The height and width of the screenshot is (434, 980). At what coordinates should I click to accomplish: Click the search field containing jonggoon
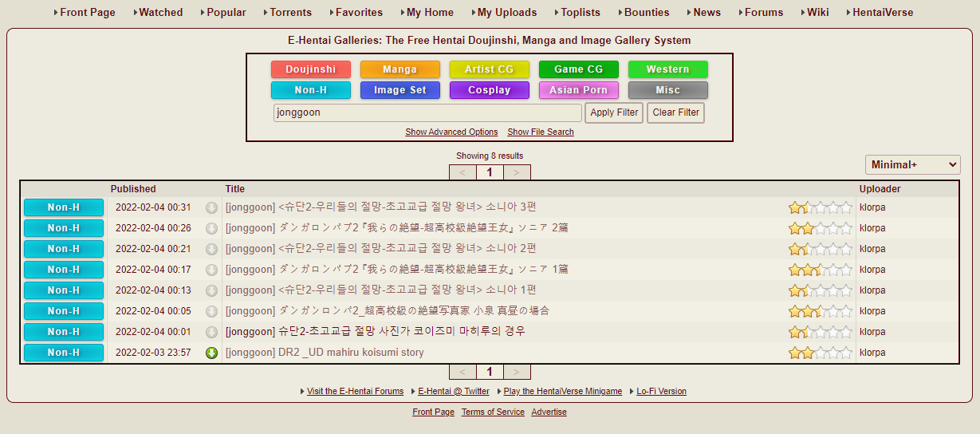click(x=427, y=112)
